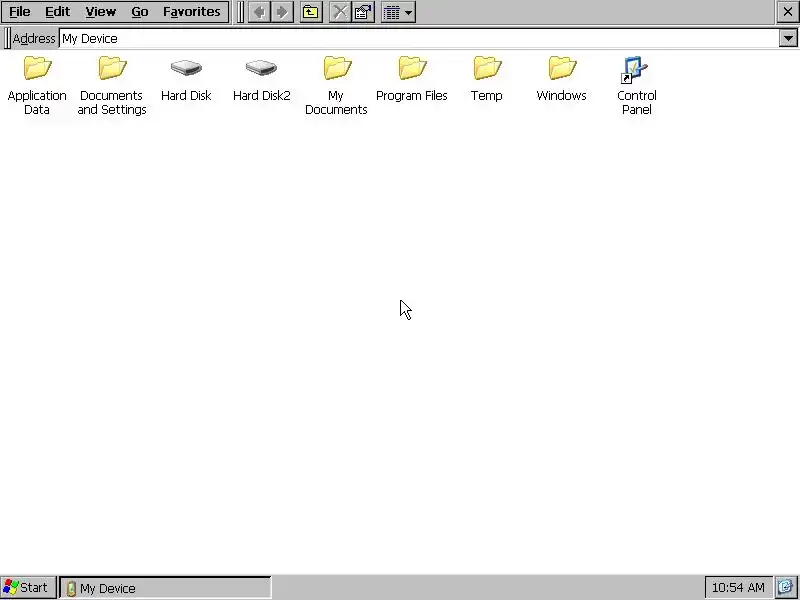Open the Edit menu

point(57,12)
